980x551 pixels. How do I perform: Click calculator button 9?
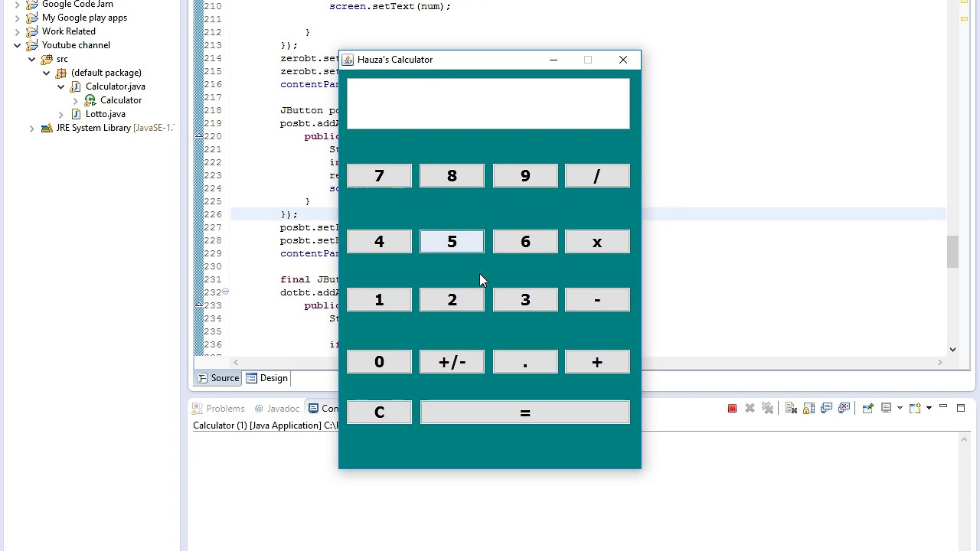pyautogui.click(x=525, y=176)
